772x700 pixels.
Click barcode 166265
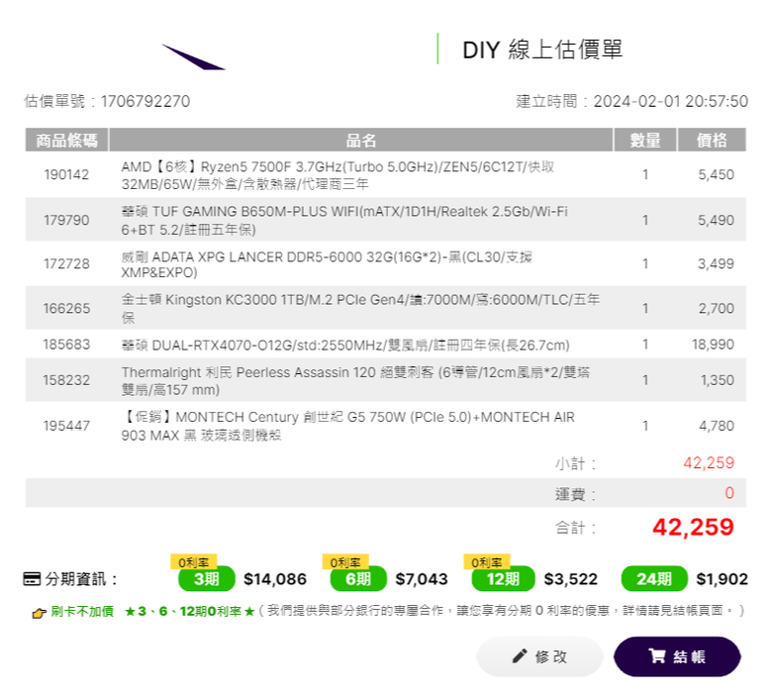(66, 308)
